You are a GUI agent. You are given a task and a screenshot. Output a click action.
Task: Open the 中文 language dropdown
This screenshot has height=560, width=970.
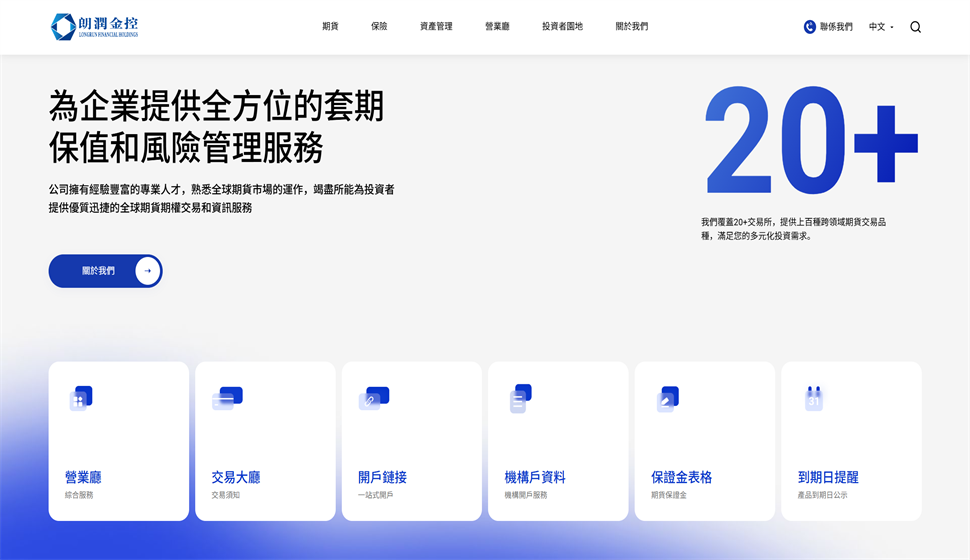click(880, 27)
